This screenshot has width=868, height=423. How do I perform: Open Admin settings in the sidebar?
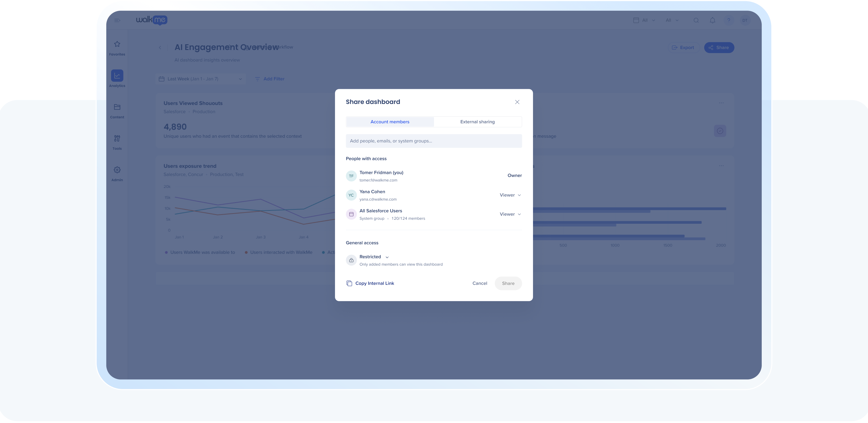point(117,174)
